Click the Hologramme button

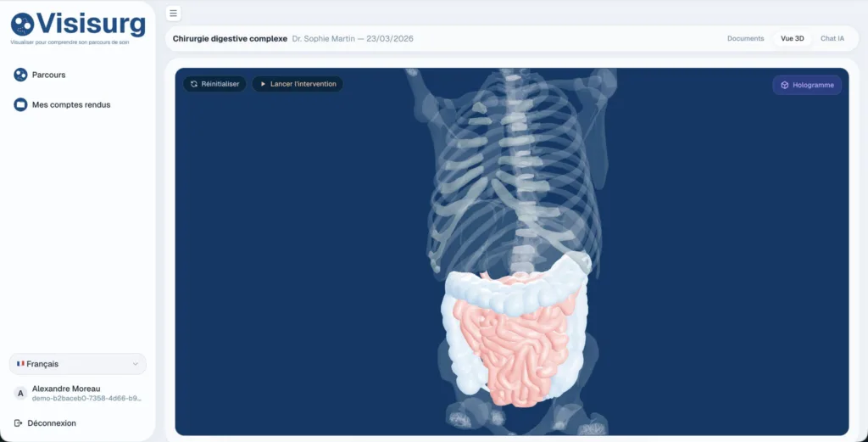click(x=807, y=86)
